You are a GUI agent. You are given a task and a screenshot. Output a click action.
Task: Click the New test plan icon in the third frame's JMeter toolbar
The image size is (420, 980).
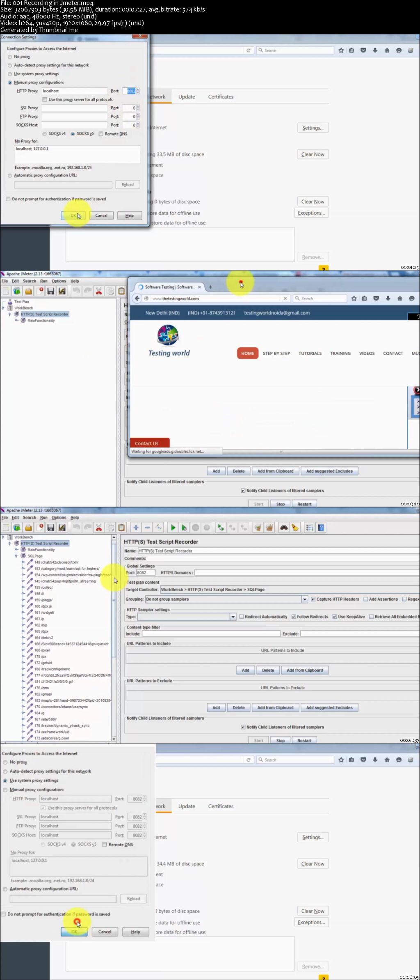(x=6, y=528)
